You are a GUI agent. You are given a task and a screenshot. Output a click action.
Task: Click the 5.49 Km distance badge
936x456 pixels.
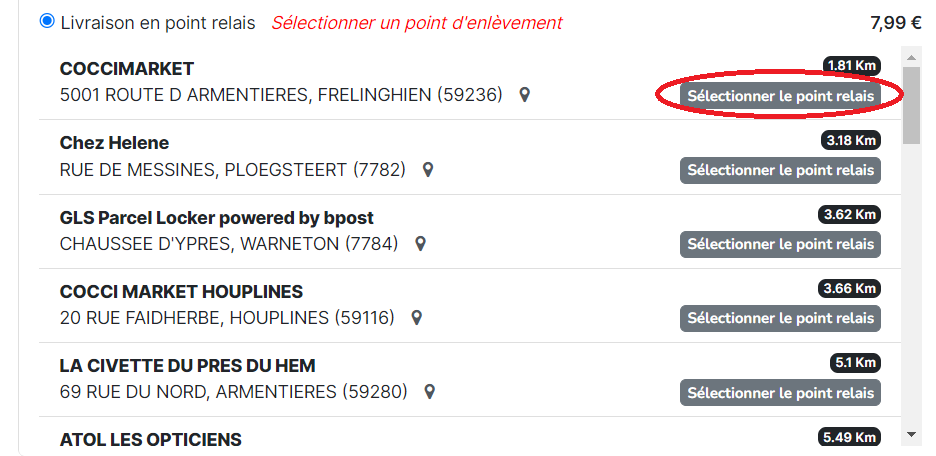[x=849, y=437]
